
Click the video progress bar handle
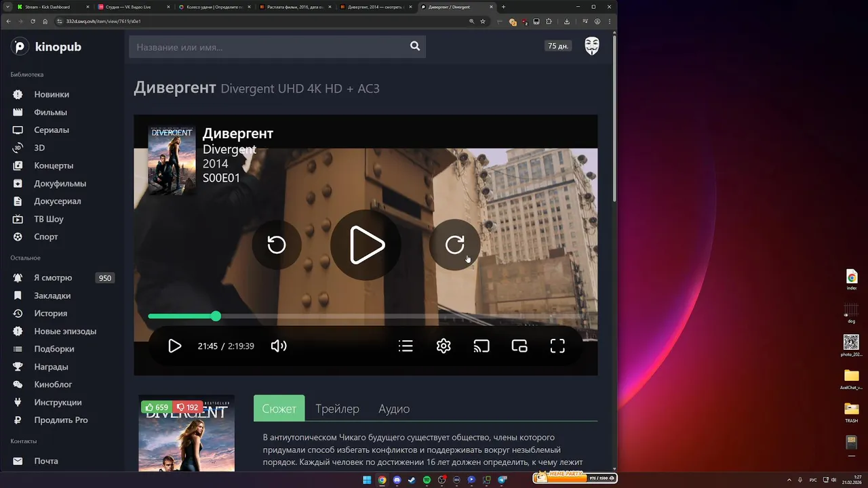(x=216, y=316)
